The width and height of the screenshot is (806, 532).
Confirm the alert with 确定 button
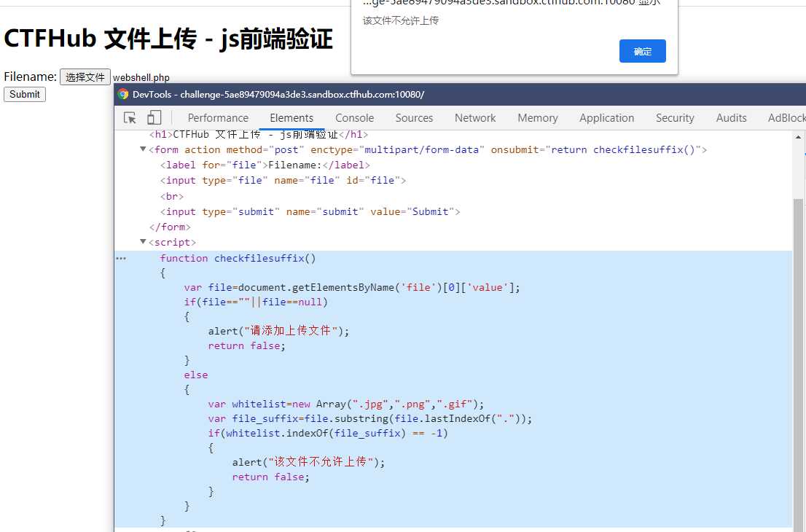[643, 51]
